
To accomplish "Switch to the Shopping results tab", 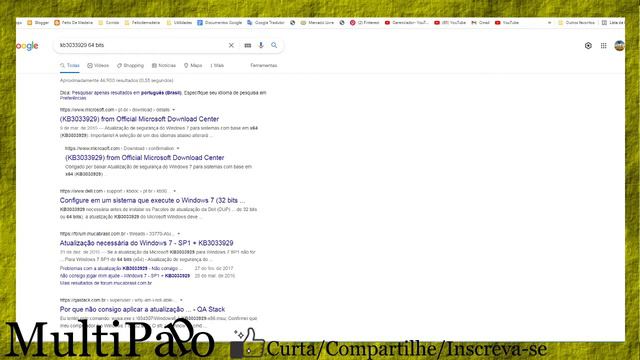I will (x=130, y=66).
